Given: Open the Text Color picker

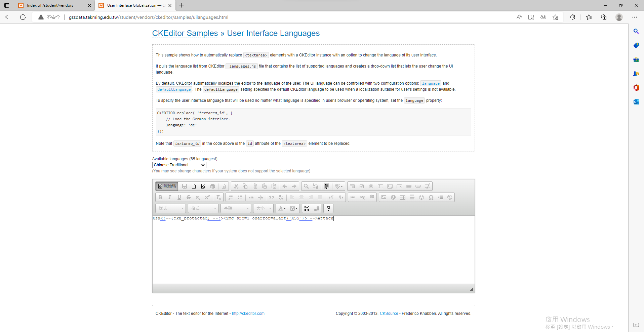Looking at the screenshot, I should [282, 208].
